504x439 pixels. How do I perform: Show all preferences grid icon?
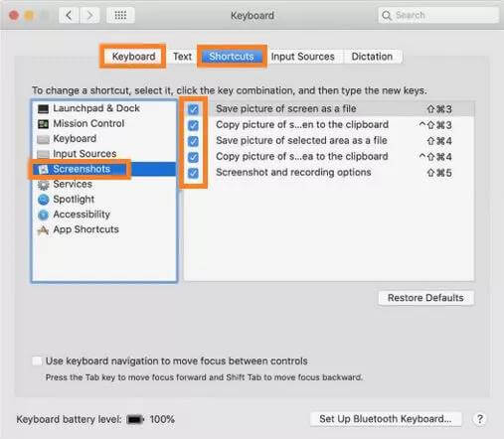pyautogui.click(x=120, y=15)
